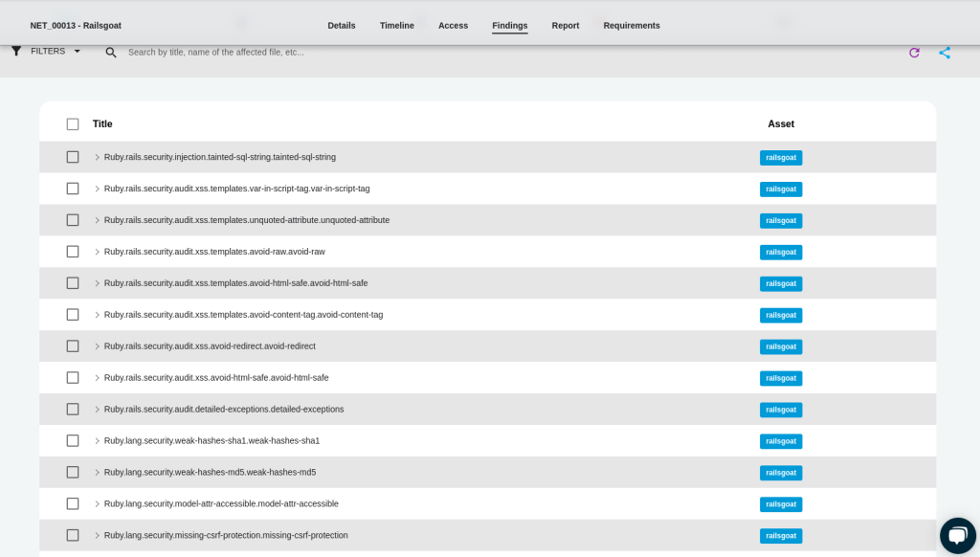Screen dimensions: 980x557
Task: Check the templates.avoid-raw finding checkbox
Action: coord(73,252)
